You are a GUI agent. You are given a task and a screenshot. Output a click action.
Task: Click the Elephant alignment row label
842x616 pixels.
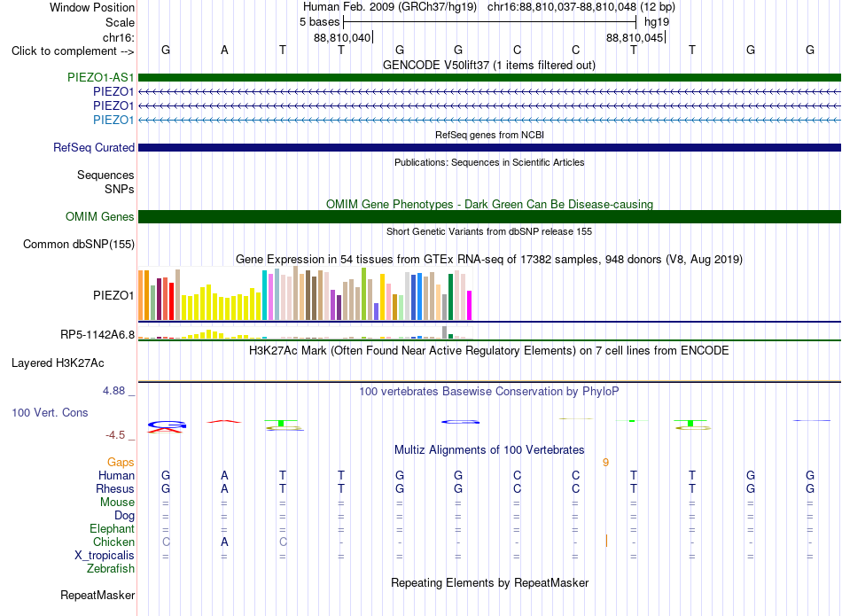pyautogui.click(x=113, y=528)
